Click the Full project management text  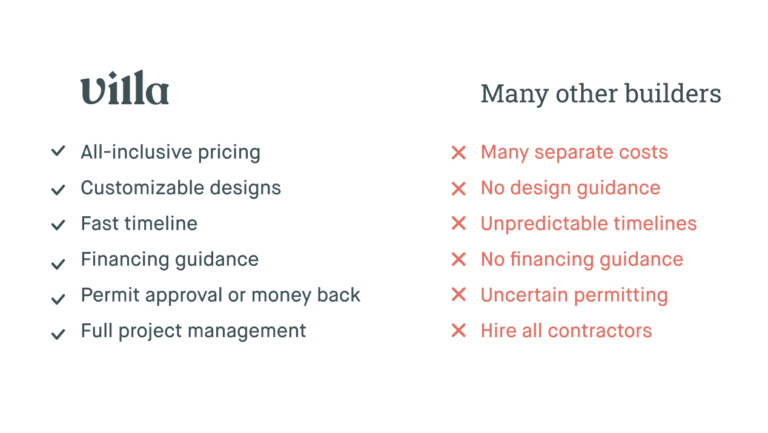click(x=193, y=331)
